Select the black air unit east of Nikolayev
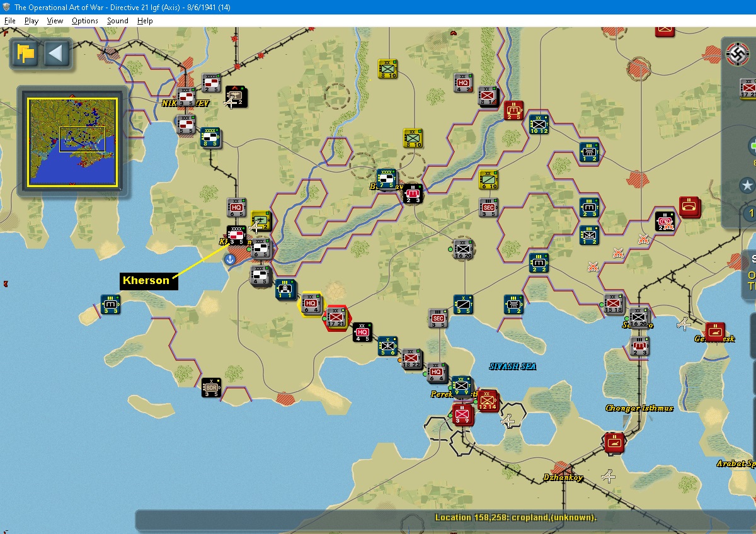This screenshot has width=756, height=534. point(236,96)
